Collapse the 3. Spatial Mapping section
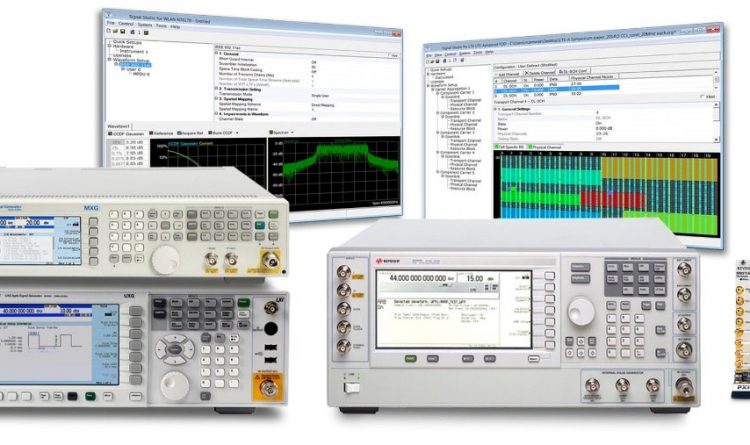 216,99
